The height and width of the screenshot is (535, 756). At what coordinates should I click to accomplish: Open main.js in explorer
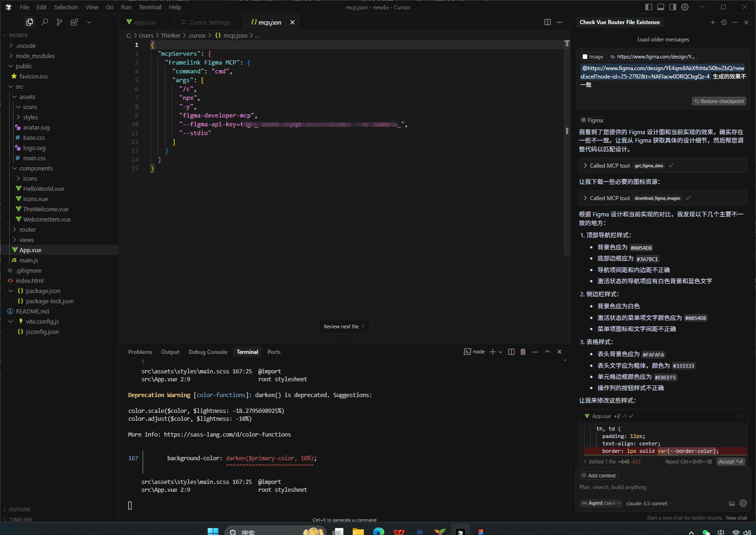click(x=29, y=260)
